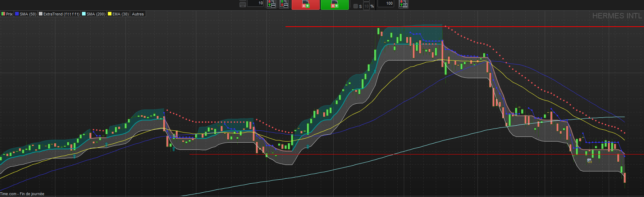
Task: Click the keyboard icon beside quantity field
Action: [x=243, y=4]
